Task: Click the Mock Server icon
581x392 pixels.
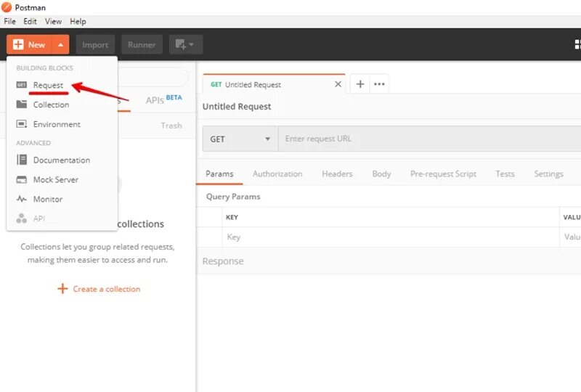Action: 22,180
